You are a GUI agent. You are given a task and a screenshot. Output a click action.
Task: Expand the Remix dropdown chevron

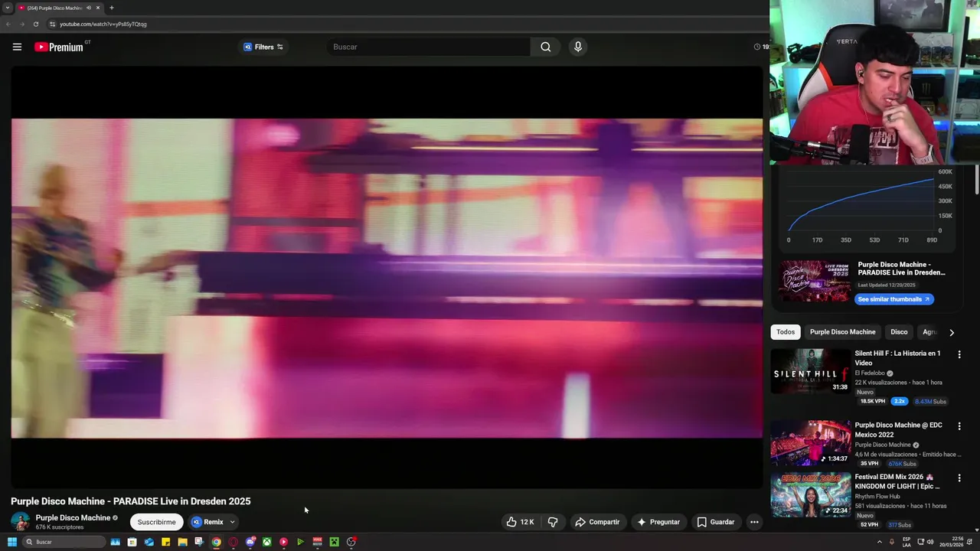[232, 522]
